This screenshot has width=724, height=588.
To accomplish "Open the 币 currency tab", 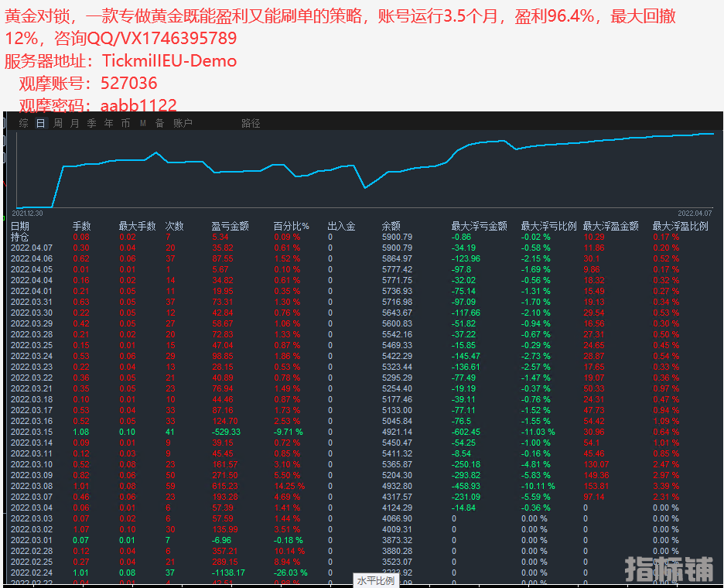I will (x=125, y=123).
